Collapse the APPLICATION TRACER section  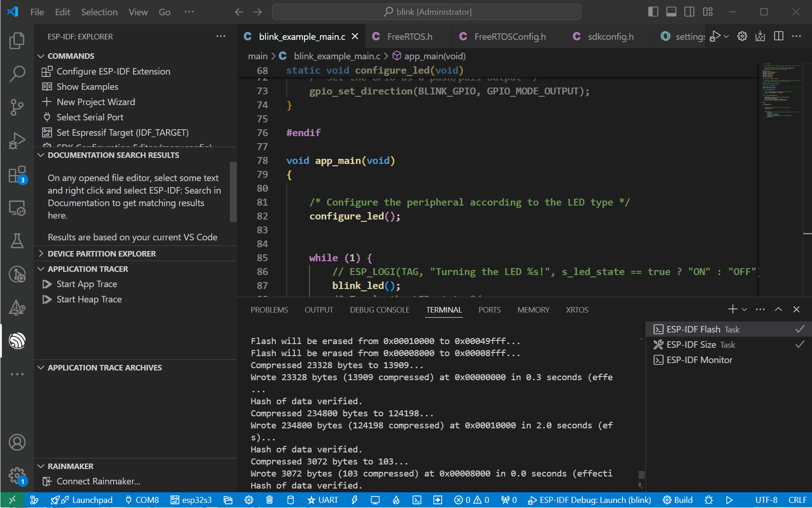coord(41,269)
